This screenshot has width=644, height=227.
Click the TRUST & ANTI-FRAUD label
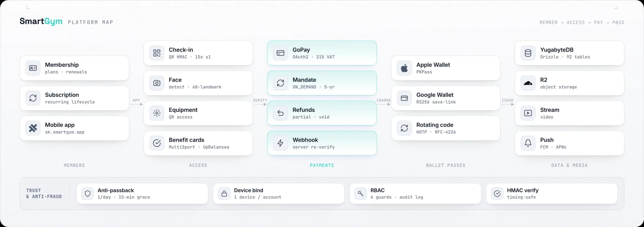click(44, 193)
